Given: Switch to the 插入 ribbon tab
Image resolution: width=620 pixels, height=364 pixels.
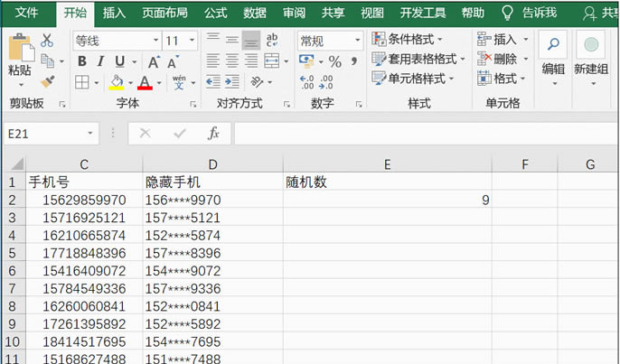Looking at the screenshot, I should 115,13.
